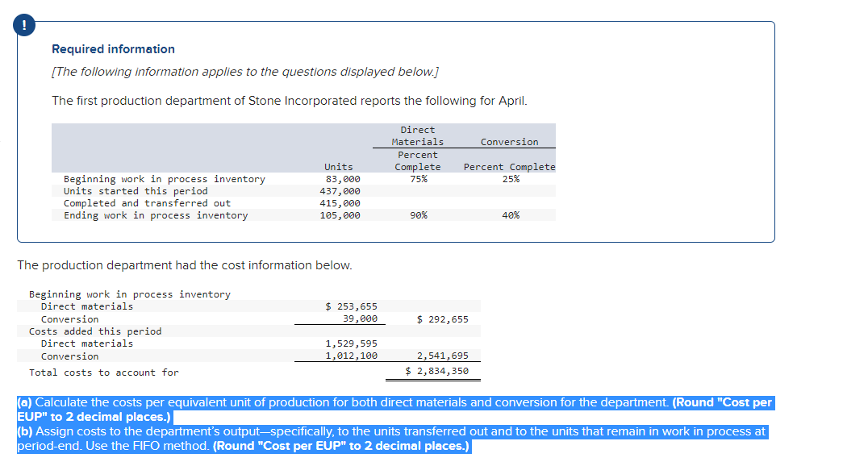Click the 40% ending conversion value
This screenshot has width=868, height=462.
pyautogui.click(x=511, y=215)
